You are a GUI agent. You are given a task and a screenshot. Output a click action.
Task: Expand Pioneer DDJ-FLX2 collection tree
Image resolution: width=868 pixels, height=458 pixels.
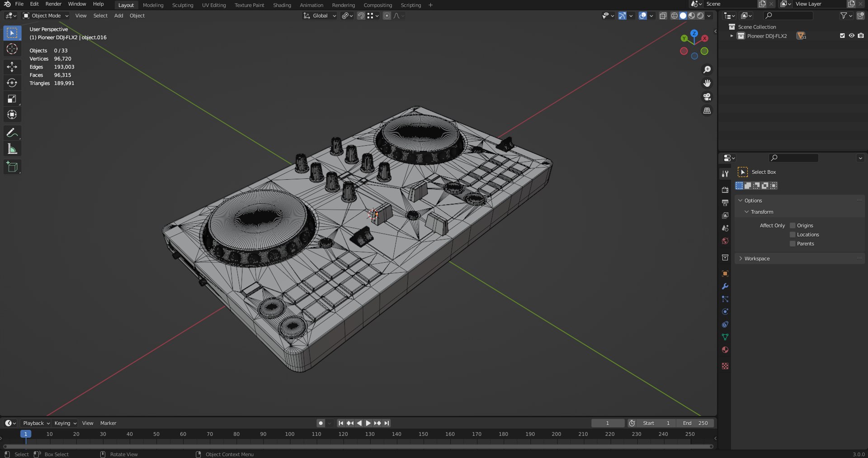(x=731, y=36)
